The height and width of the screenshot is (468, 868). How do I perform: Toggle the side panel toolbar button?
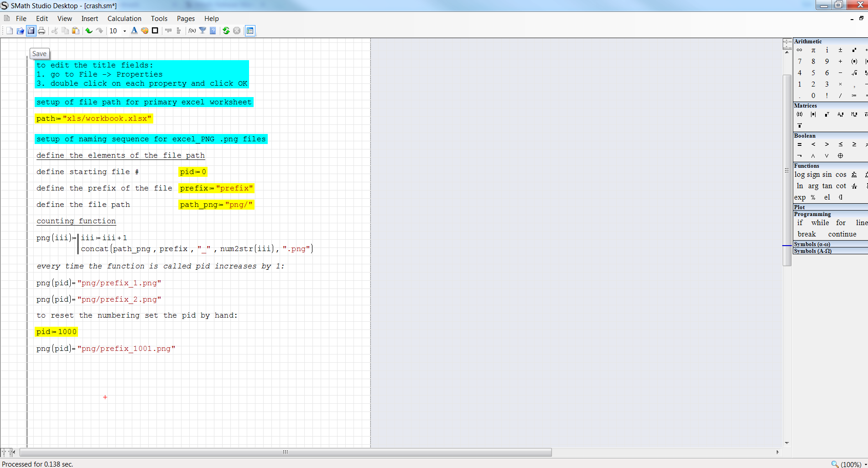250,31
